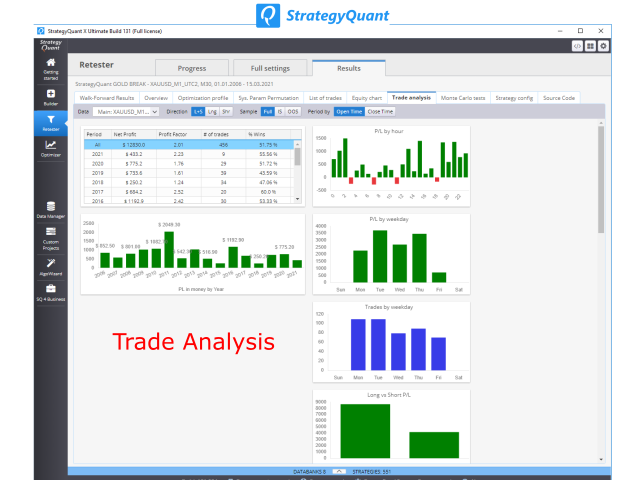Viewport: 640px width, 480px height.
Task: Sort table by % Wins column
Action: (268, 134)
